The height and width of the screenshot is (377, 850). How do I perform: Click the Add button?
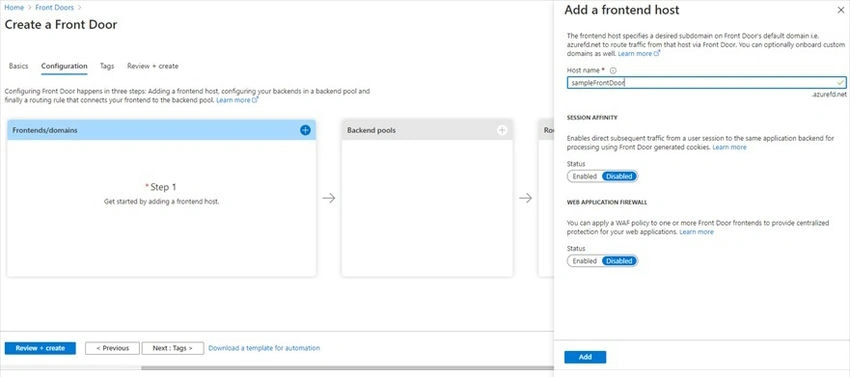coord(585,357)
